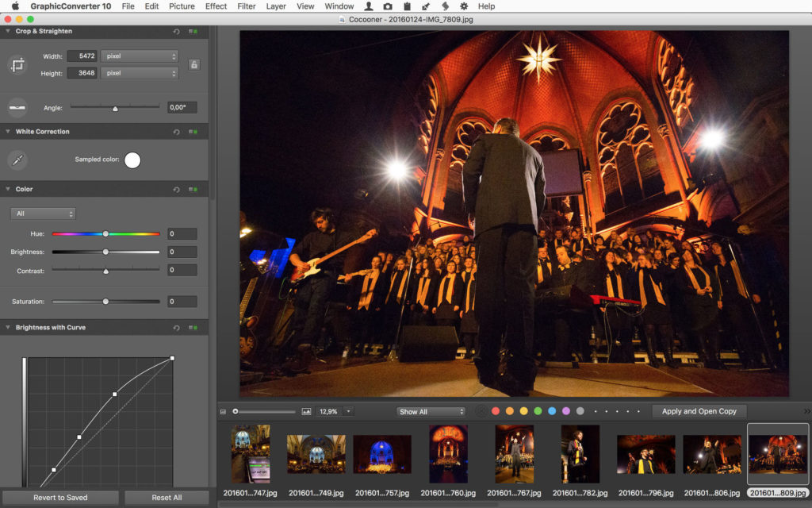Open the Filter menu

click(x=246, y=6)
